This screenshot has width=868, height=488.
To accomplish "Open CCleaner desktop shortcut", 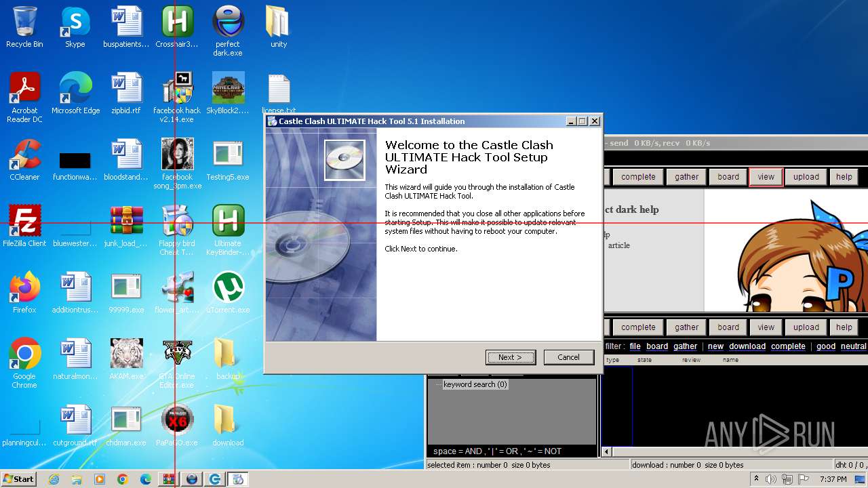I will tap(24, 160).
